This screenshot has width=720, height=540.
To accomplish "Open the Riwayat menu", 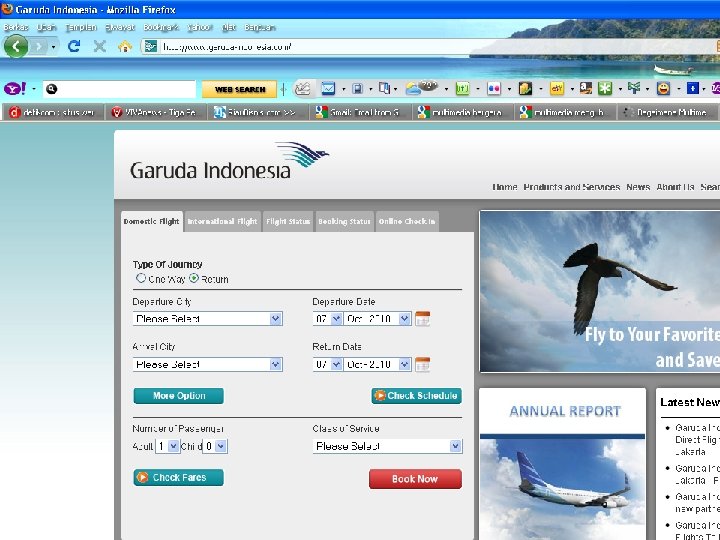I will 120,27.
